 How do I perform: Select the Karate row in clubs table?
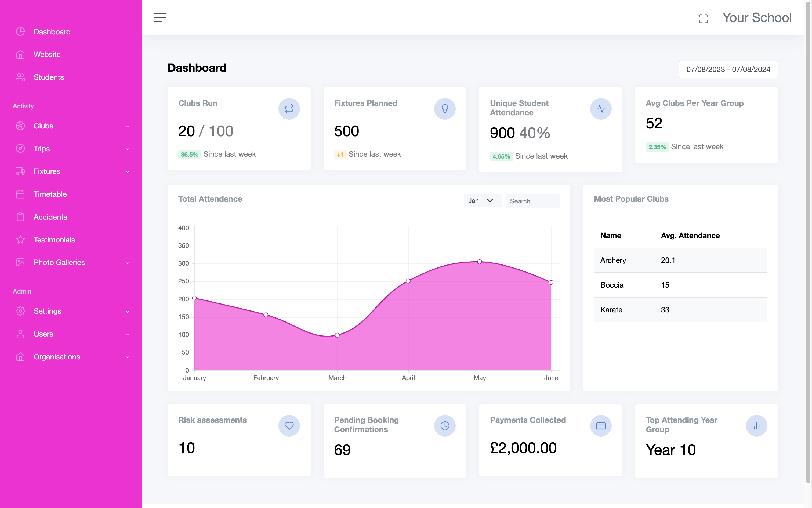point(680,310)
